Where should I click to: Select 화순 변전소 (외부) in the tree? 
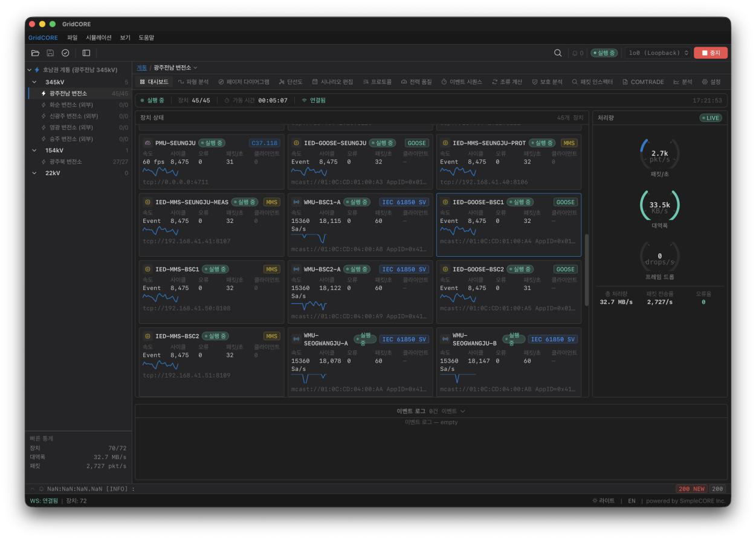(x=79, y=104)
